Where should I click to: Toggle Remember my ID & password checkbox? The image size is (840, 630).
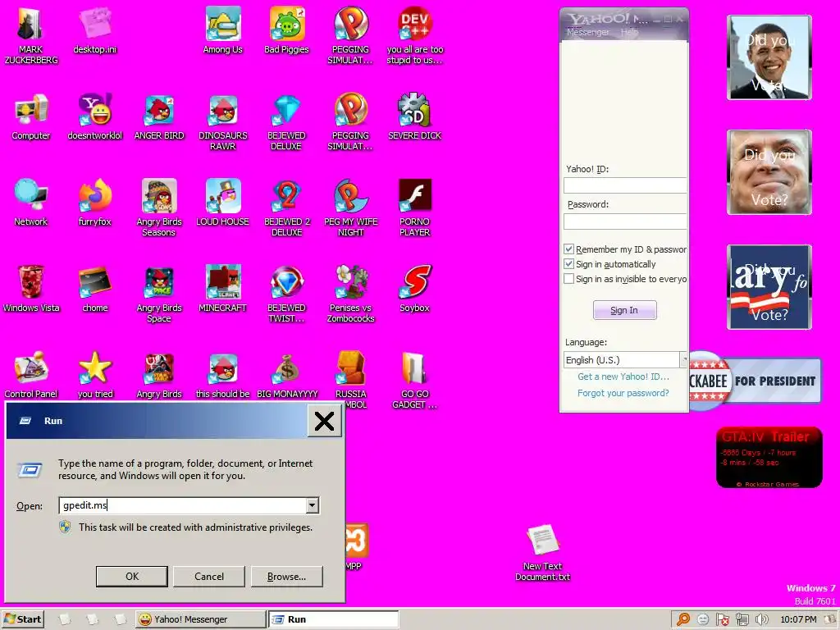click(569, 249)
